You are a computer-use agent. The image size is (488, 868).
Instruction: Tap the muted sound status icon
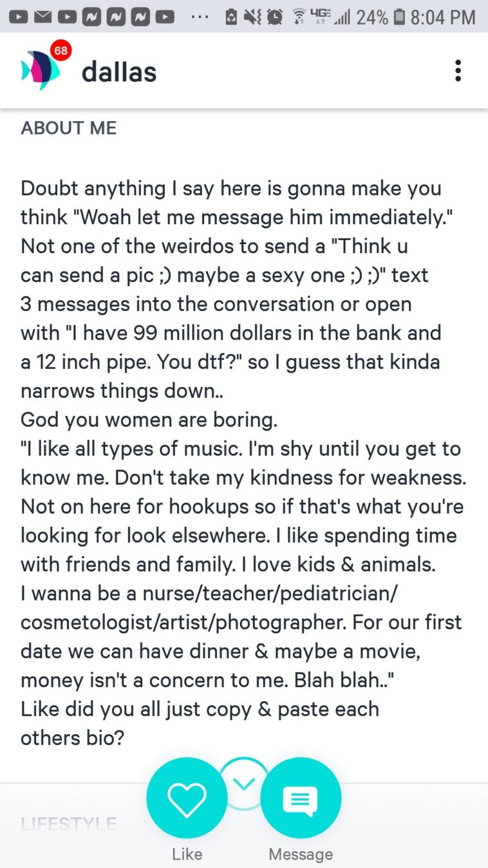[253, 17]
